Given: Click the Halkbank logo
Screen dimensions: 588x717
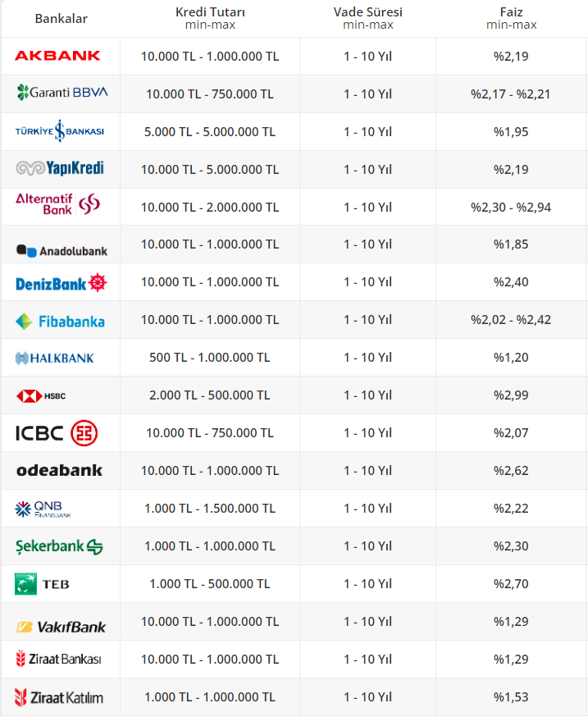Looking at the screenshot, I should point(55,358).
